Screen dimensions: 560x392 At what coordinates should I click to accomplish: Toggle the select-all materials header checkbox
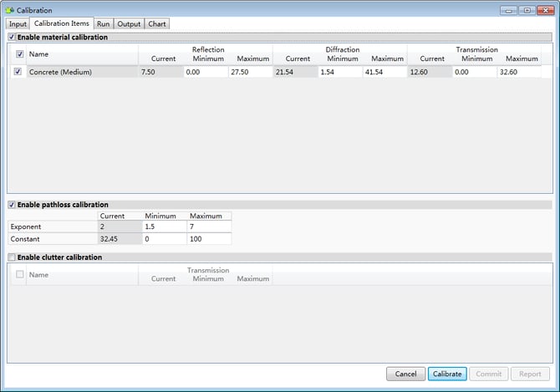coord(20,54)
